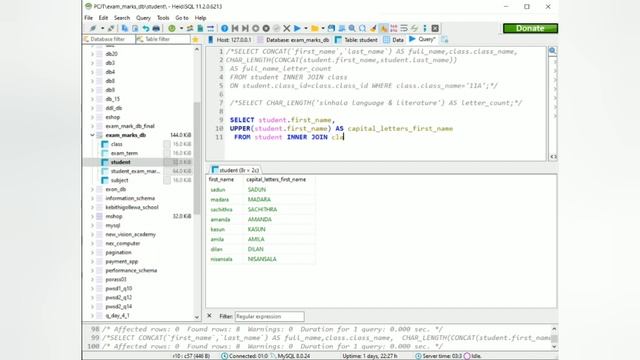Open a new query tab icon
The width and height of the screenshot is (640, 360).
(444, 40)
